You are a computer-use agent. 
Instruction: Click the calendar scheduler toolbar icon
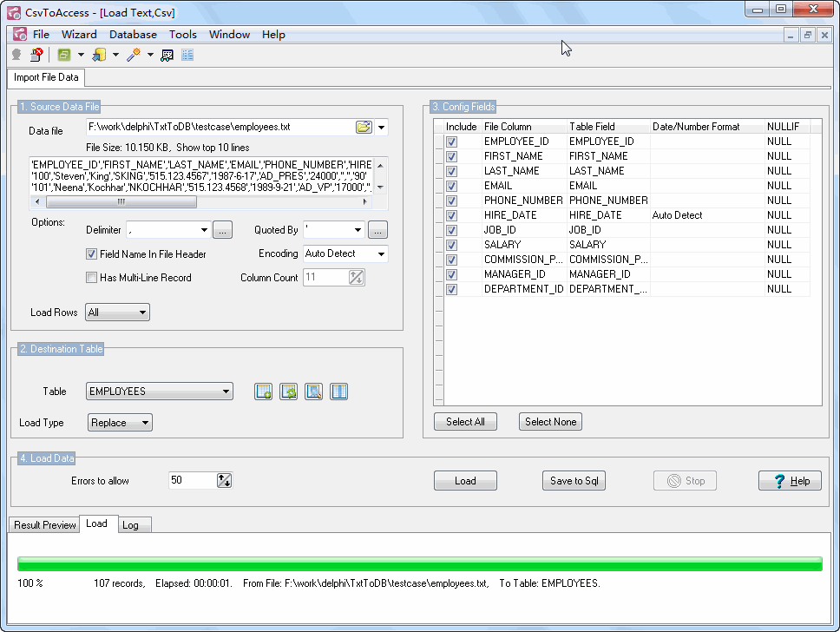[x=167, y=55]
